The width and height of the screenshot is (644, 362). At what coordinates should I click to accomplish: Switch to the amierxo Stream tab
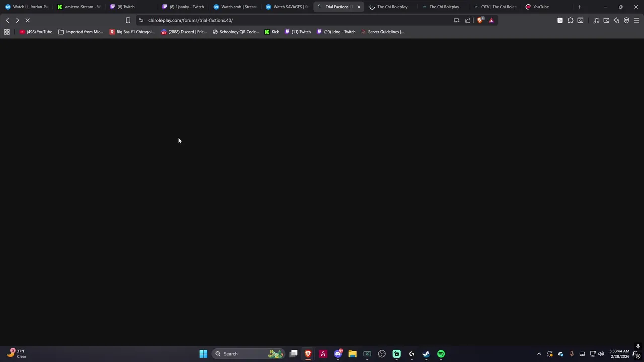click(x=78, y=7)
